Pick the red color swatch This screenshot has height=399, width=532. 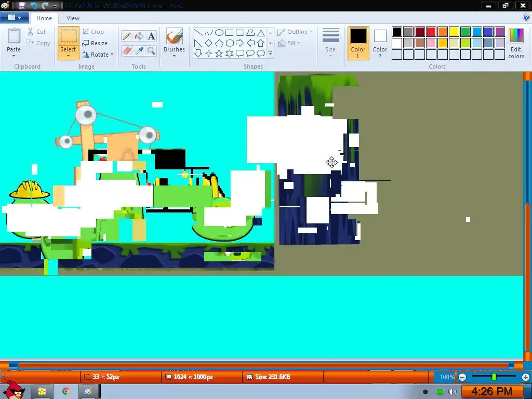pyautogui.click(x=431, y=32)
